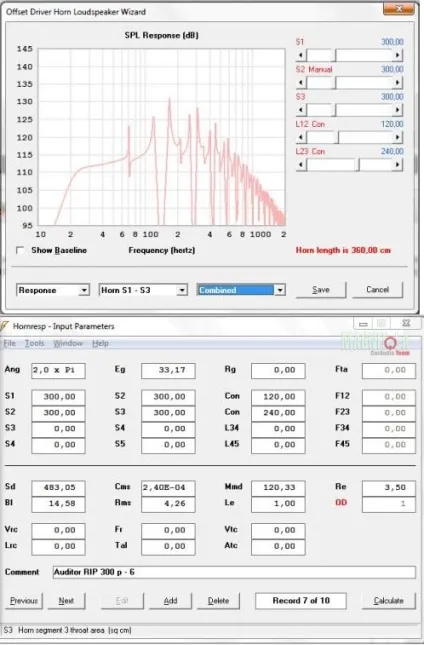Enable the Show Baseline checkbox
Viewport: 424px width, 645px height.
point(20,250)
